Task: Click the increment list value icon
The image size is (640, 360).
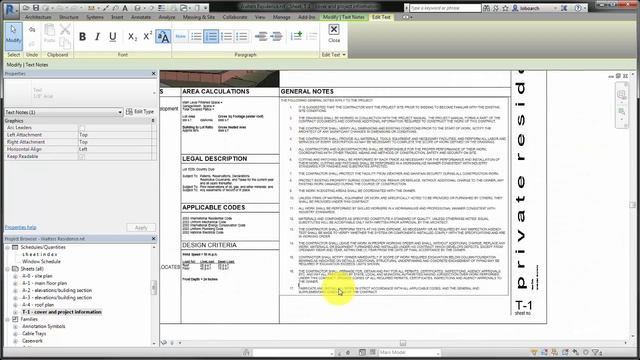Action: coord(296,36)
